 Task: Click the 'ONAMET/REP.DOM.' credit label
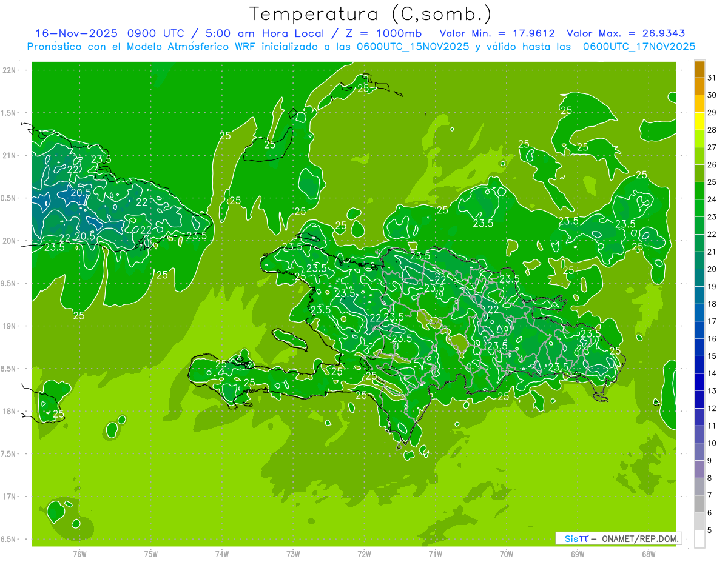(639, 538)
